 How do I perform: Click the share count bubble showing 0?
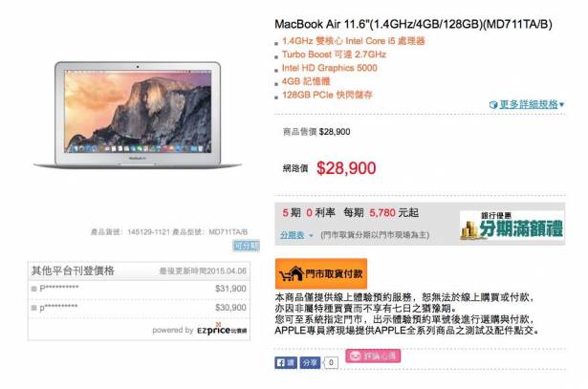pyautogui.click(x=331, y=362)
